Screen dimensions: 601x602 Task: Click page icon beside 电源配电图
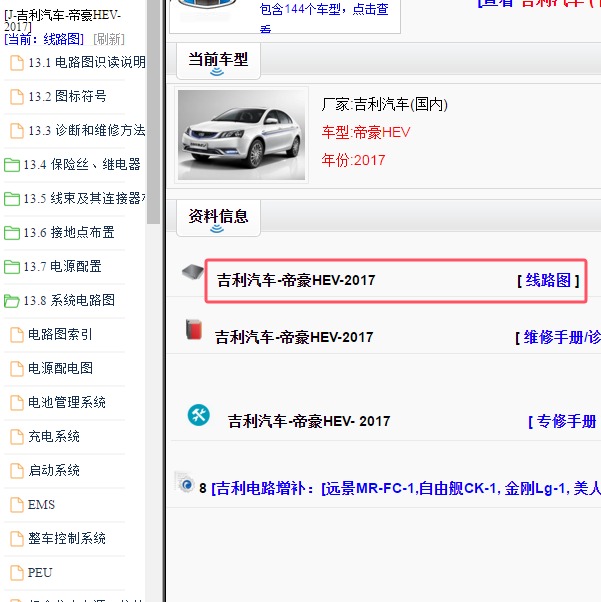click(17, 369)
